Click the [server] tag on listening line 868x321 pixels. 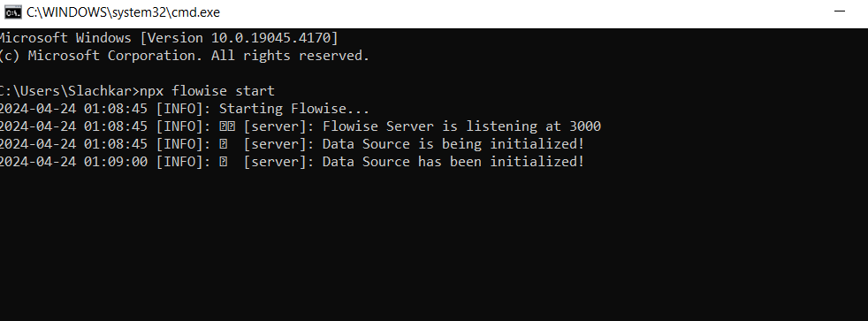coord(275,126)
